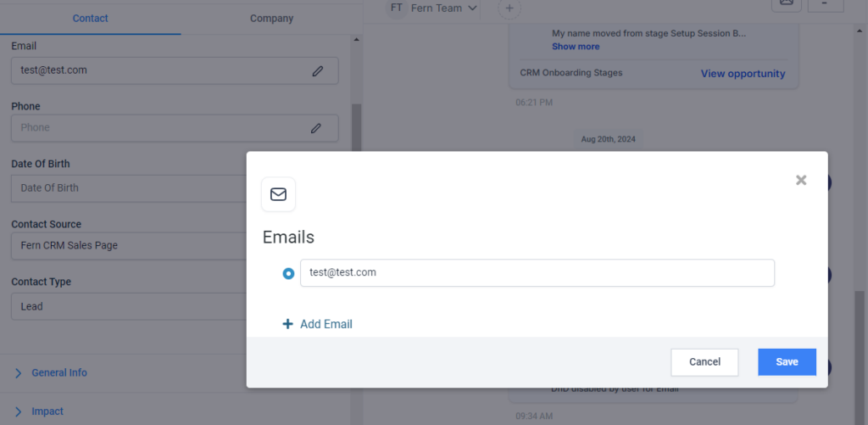Click the plus icon beside Add Email
Screen dimensions: 868x425
pyautogui.click(x=288, y=324)
